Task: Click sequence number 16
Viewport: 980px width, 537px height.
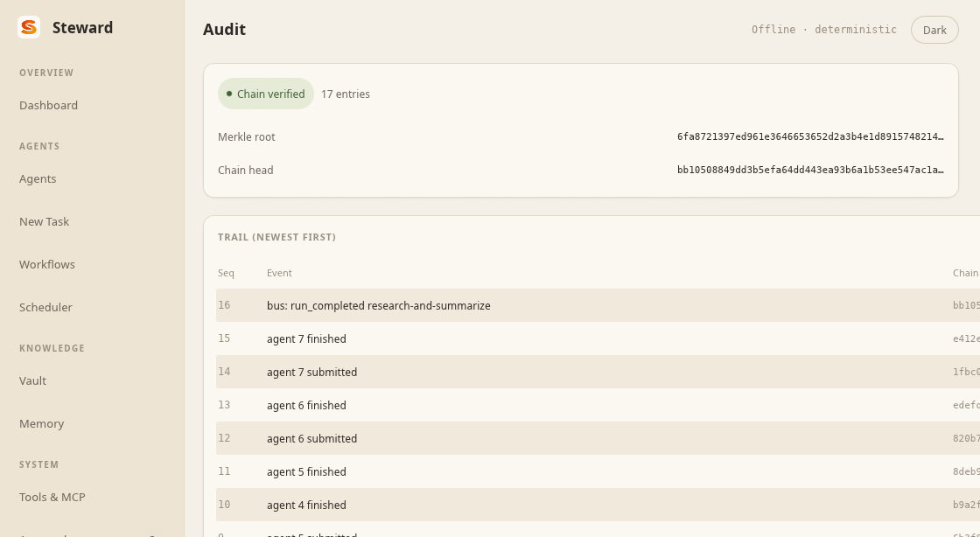Action: click(224, 305)
